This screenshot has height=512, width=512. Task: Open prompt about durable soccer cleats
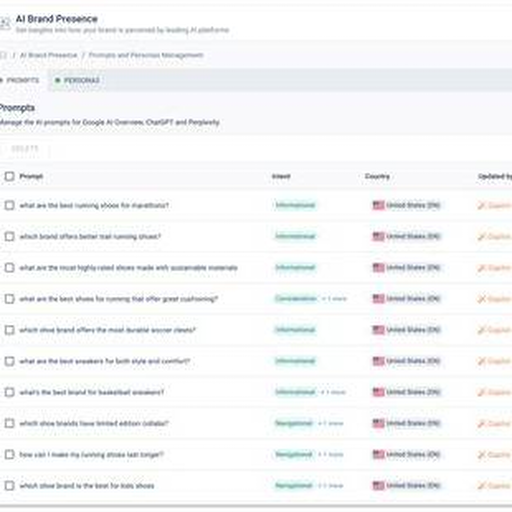click(108, 330)
